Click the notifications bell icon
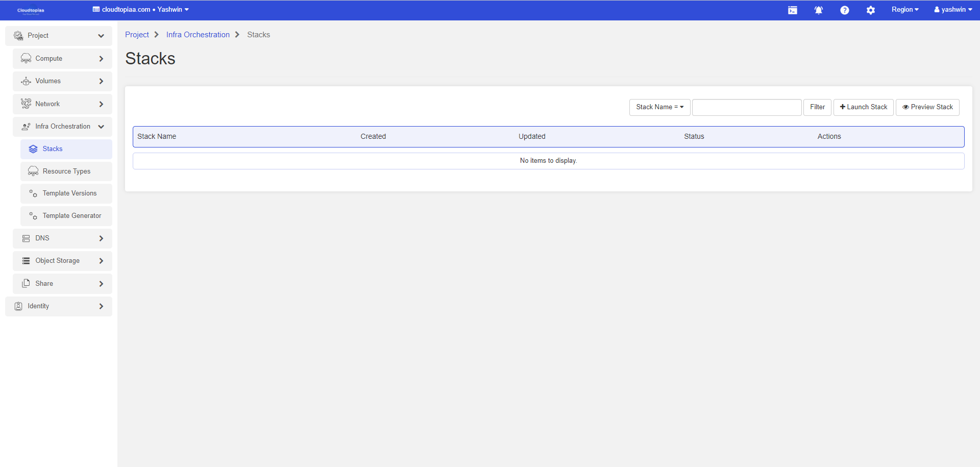Viewport: 980px width, 467px height. pos(818,10)
